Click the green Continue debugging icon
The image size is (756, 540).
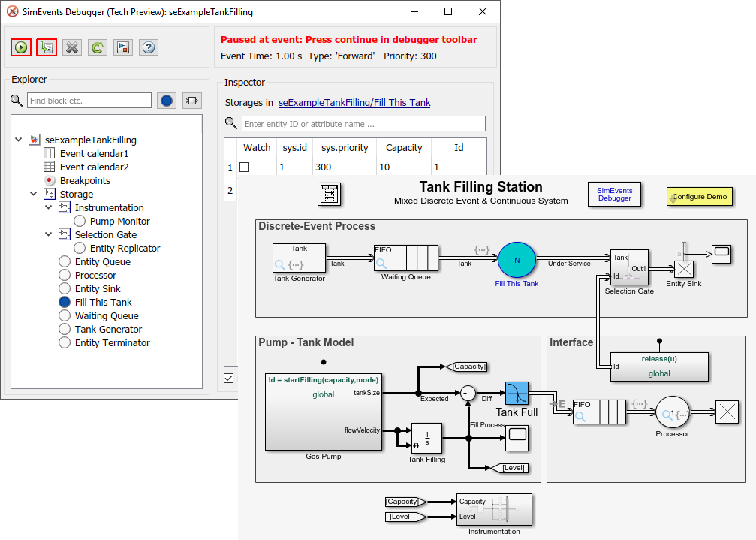coord(20,47)
